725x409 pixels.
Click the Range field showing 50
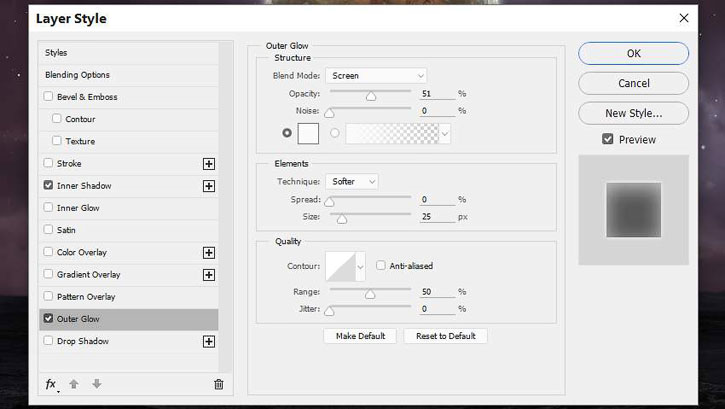437,292
